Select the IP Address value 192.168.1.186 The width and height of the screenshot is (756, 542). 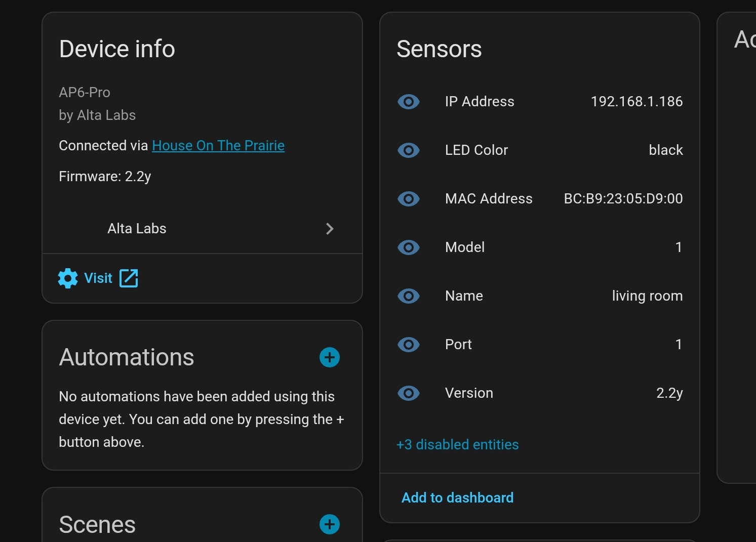click(x=636, y=102)
